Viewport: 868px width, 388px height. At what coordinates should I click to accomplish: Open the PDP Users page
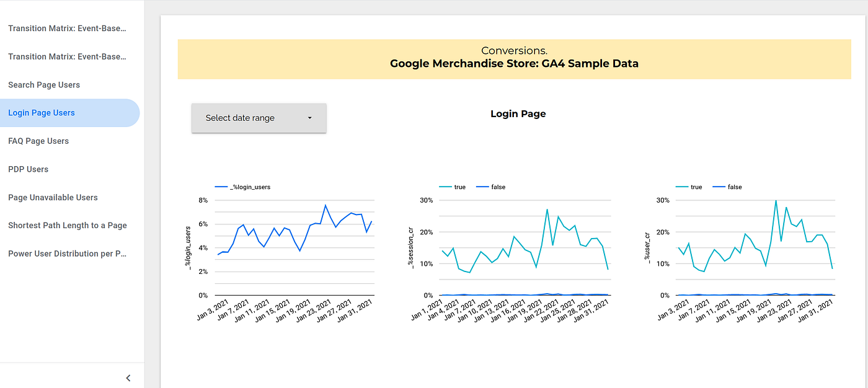tap(28, 169)
